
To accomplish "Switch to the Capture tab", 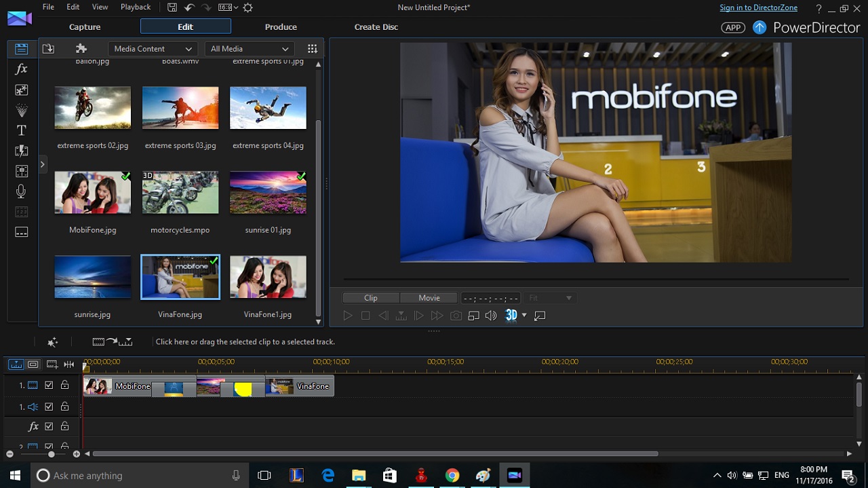I will pyautogui.click(x=85, y=27).
